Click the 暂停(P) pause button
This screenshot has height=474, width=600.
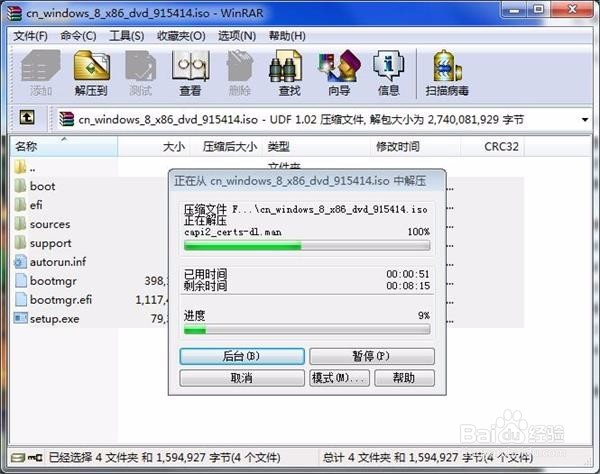372,356
